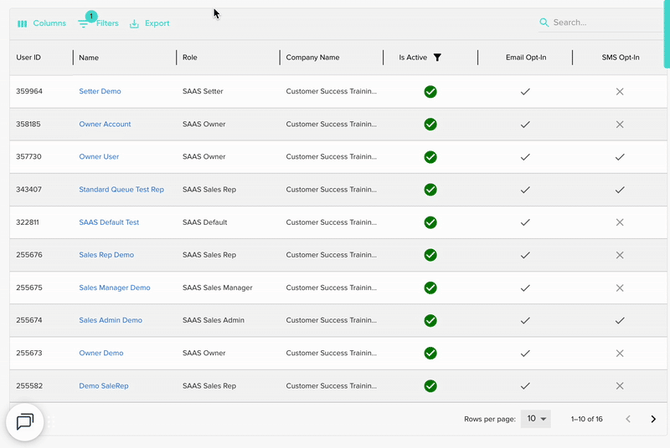Sort by the Company Name column header
Image resolution: width=670 pixels, height=448 pixels.
tap(312, 58)
